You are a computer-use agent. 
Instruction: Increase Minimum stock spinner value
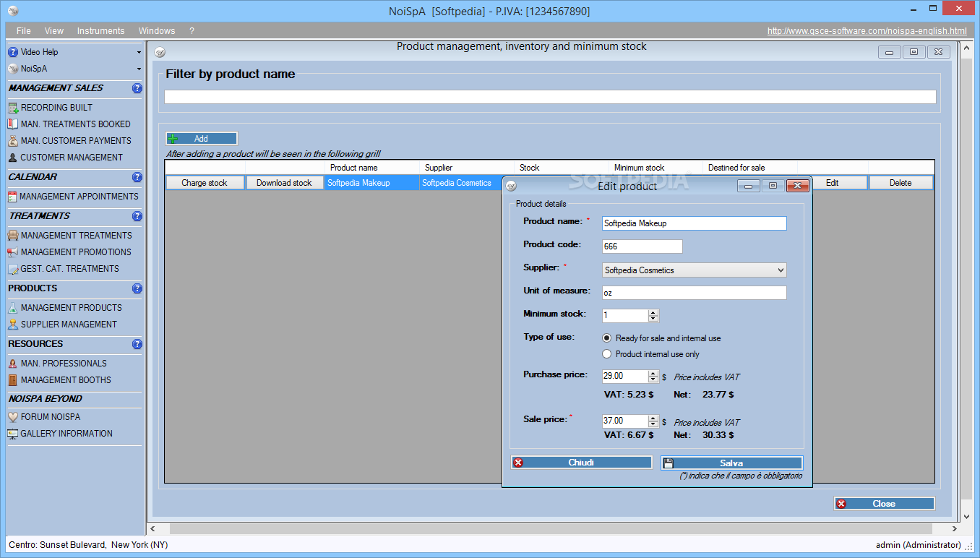[653, 313]
